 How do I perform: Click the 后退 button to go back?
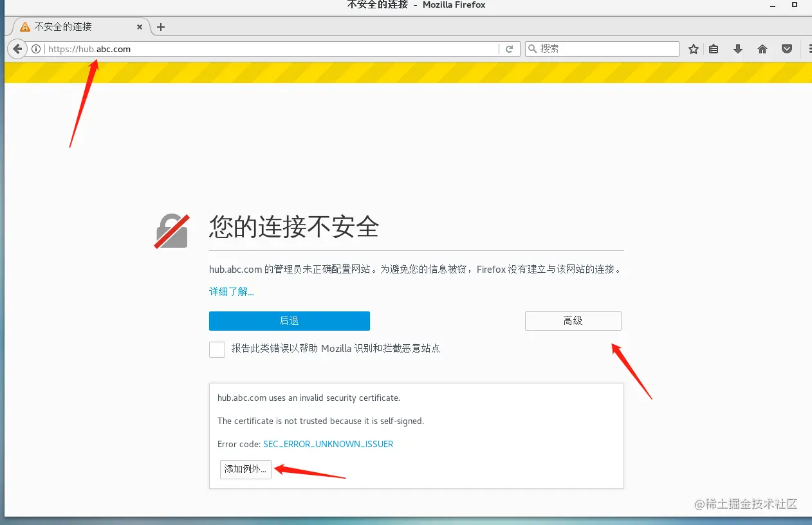(289, 321)
